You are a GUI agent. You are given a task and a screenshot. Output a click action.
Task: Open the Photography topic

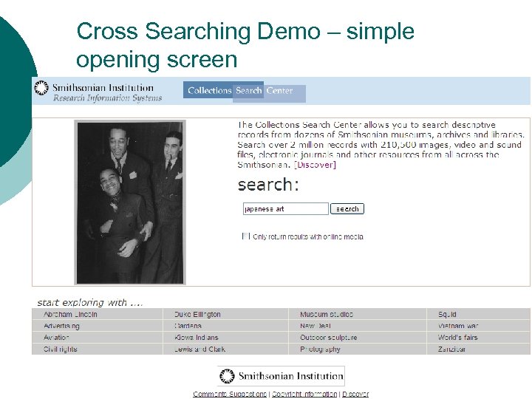click(320, 349)
